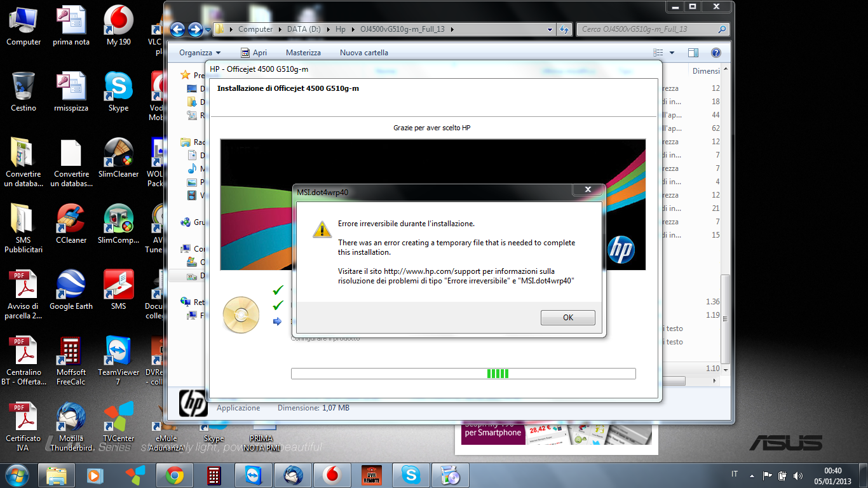
Task: Change the view using the view icon
Action: click(658, 53)
